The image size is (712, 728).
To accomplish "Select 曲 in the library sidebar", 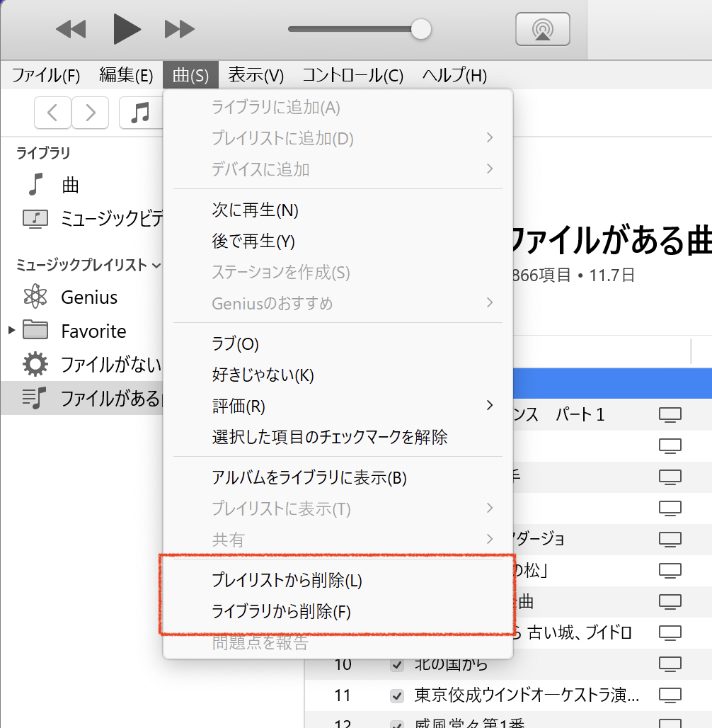I will [71, 185].
